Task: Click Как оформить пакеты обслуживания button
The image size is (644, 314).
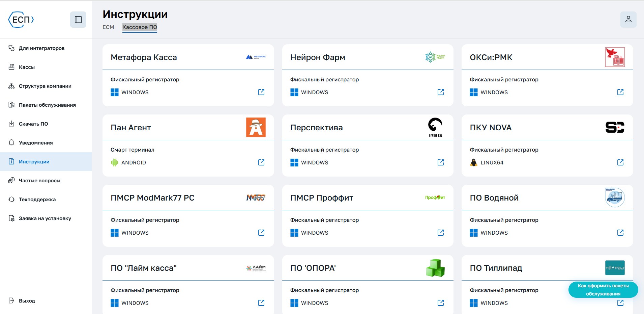Action: pyautogui.click(x=603, y=290)
